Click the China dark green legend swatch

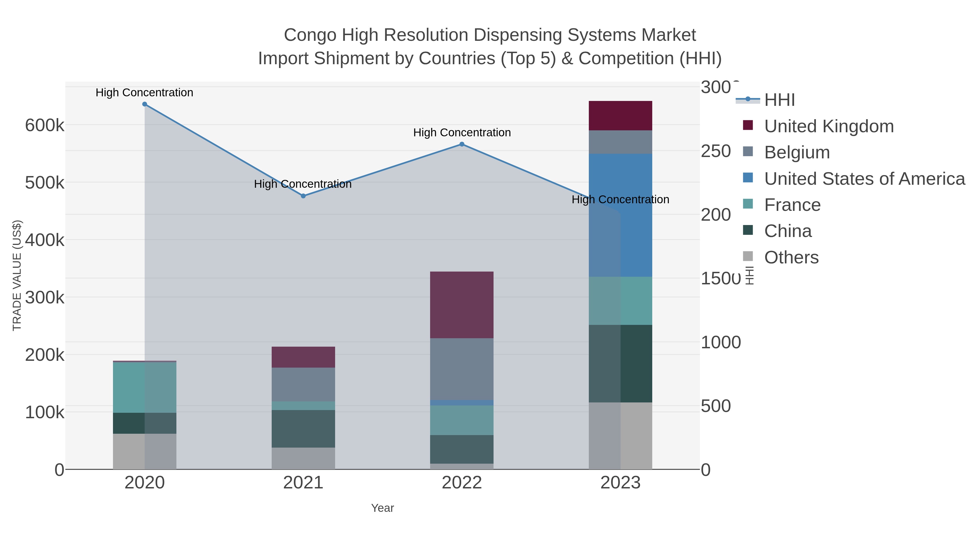pos(748,230)
